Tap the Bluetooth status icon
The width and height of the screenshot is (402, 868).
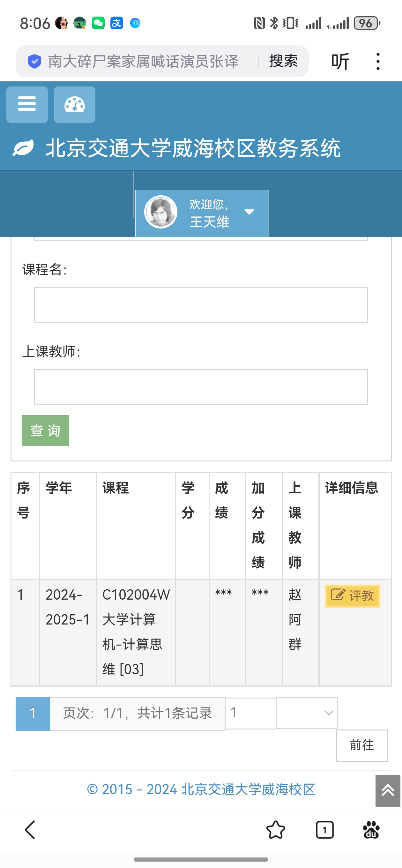click(274, 23)
